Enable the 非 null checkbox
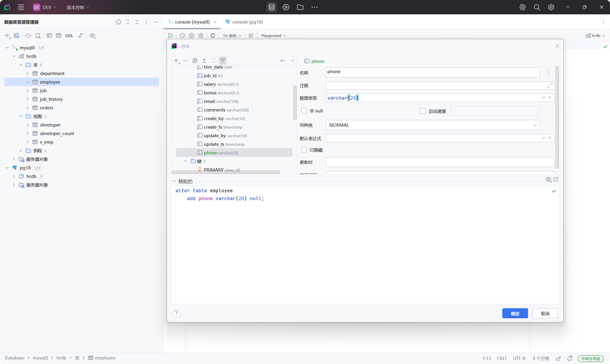The width and height of the screenshot is (610, 364). point(304,111)
